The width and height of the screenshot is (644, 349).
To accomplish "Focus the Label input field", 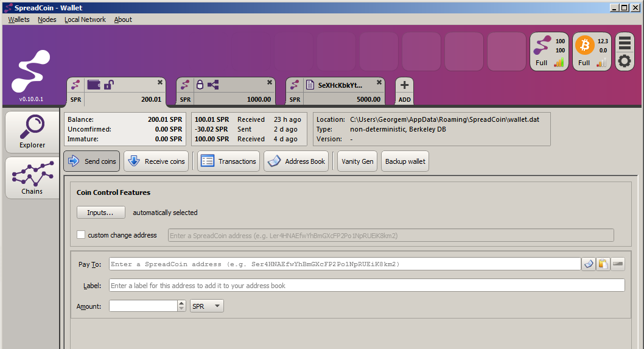I will pos(367,285).
